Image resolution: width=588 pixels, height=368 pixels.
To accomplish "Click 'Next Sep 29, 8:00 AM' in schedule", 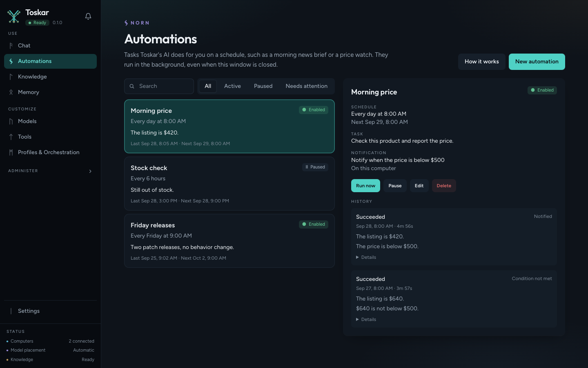I will pos(379,122).
